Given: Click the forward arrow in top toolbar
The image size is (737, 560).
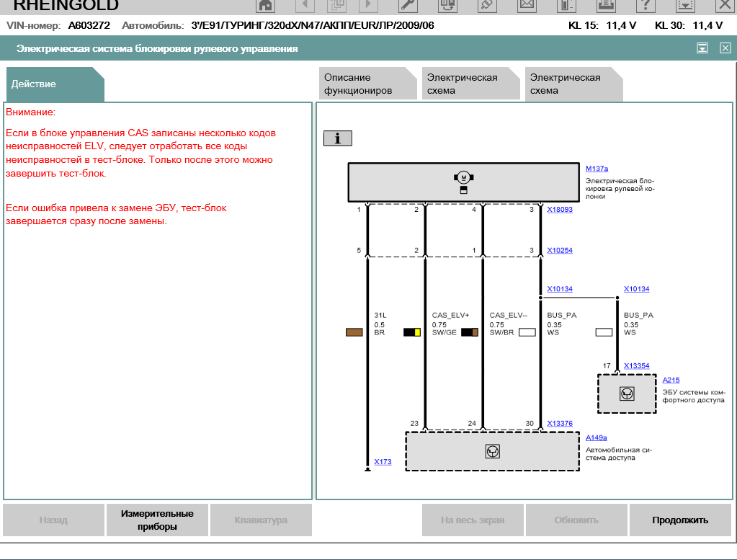Looking at the screenshot, I should (x=368, y=5).
